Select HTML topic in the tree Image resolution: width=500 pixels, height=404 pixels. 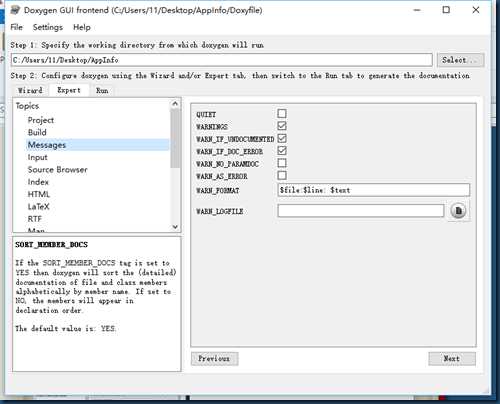point(39,194)
